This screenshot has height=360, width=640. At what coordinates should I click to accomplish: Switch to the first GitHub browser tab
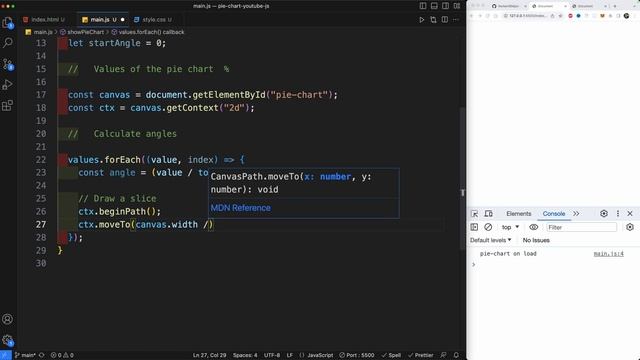pyautogui.click(x=507, y=6)
